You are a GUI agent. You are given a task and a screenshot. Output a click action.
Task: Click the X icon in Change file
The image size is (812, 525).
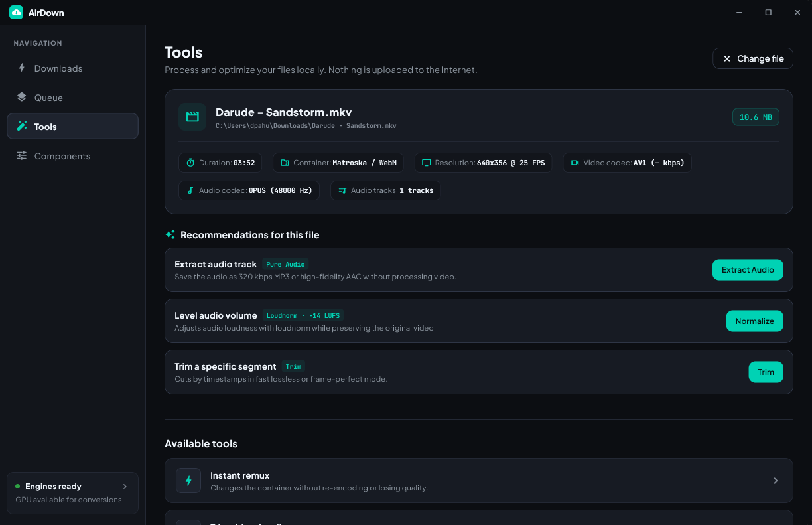click(x=727, y=58)
